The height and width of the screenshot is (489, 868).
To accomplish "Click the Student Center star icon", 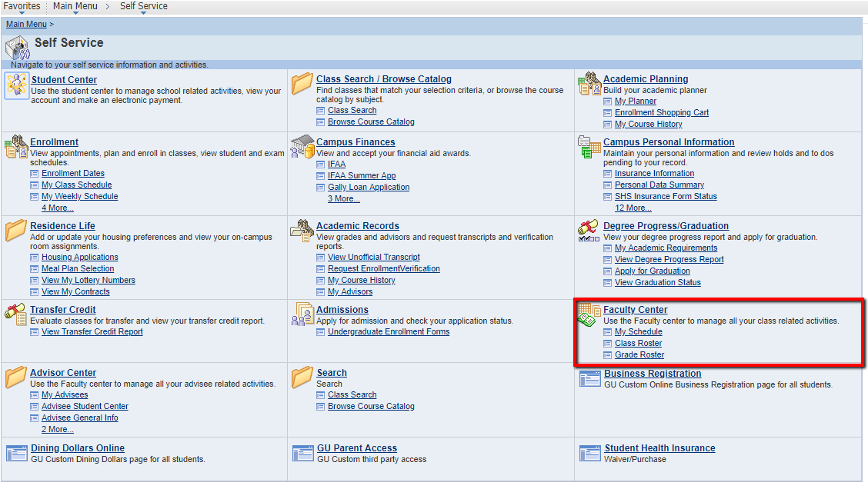I will (x=17, y=85).
